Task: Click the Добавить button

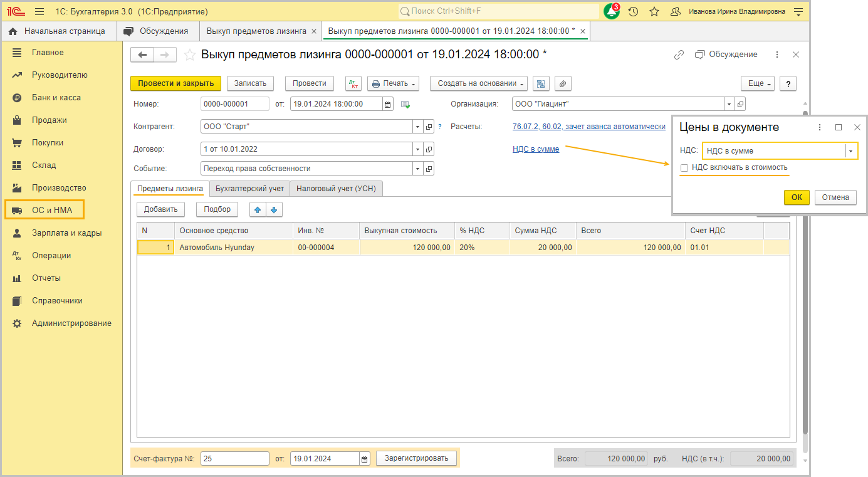Action: [160, 209]
